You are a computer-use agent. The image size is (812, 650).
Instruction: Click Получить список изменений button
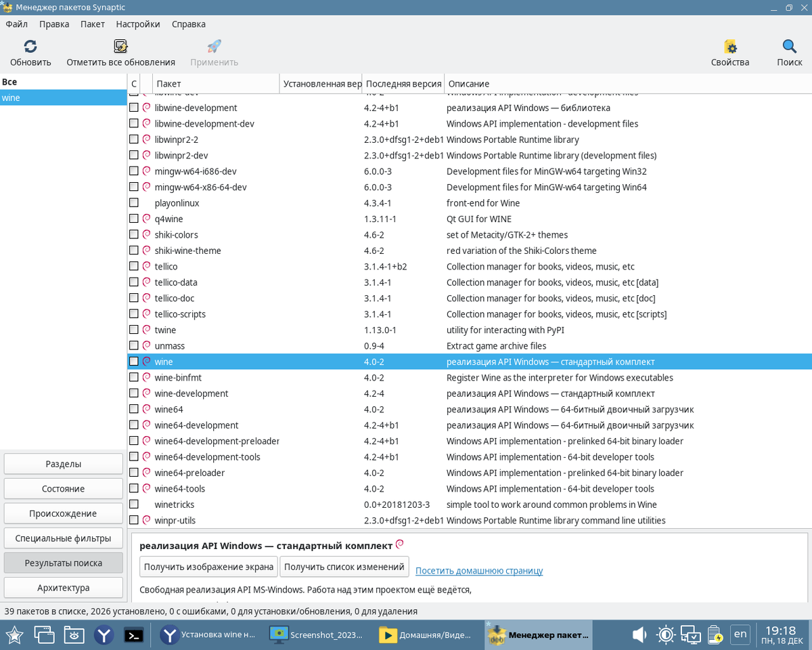click(x=344, y=567)
